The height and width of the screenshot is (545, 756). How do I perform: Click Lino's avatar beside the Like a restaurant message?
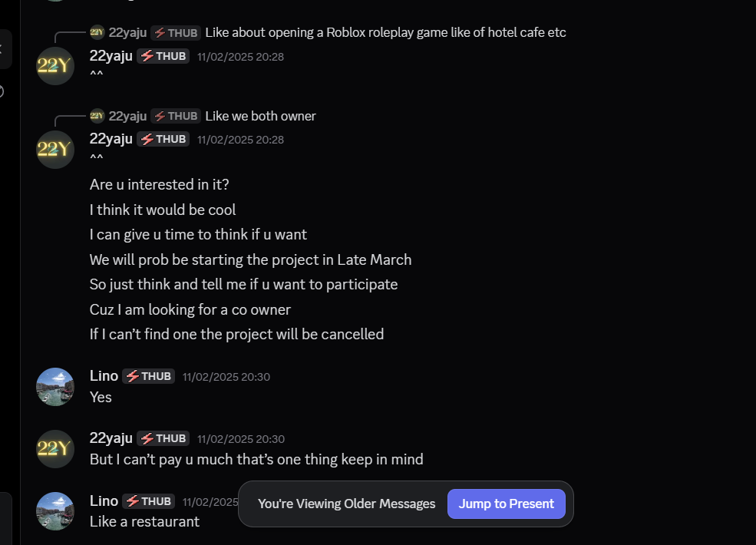pos(54,511)
